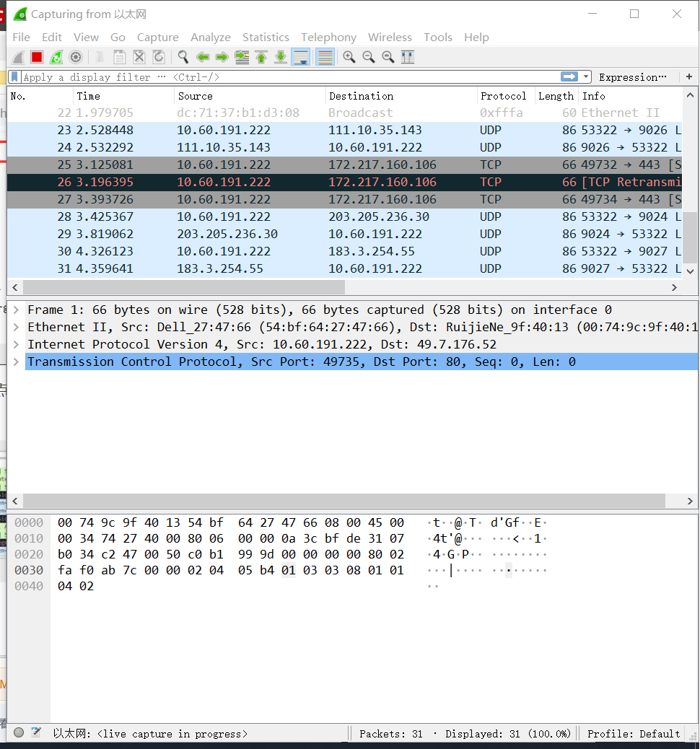Screen dimensions: 700x749
Task: Open the File menu
Action: tap(22, 38)
